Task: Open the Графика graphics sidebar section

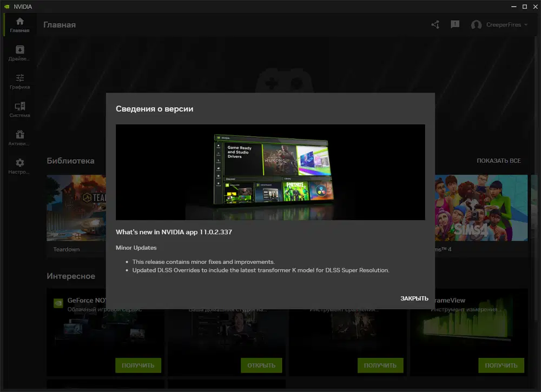Action: point(19,81)
